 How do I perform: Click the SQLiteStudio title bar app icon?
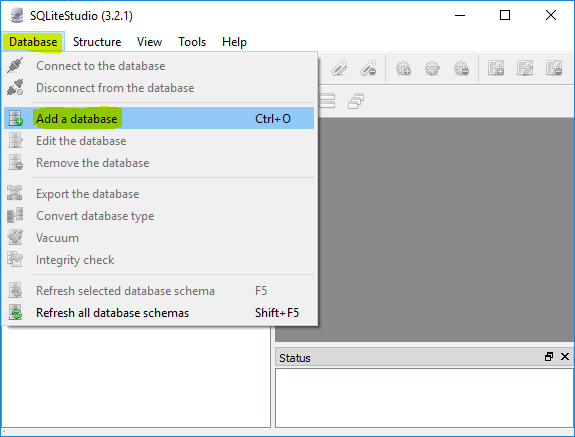tap(16, 15)
